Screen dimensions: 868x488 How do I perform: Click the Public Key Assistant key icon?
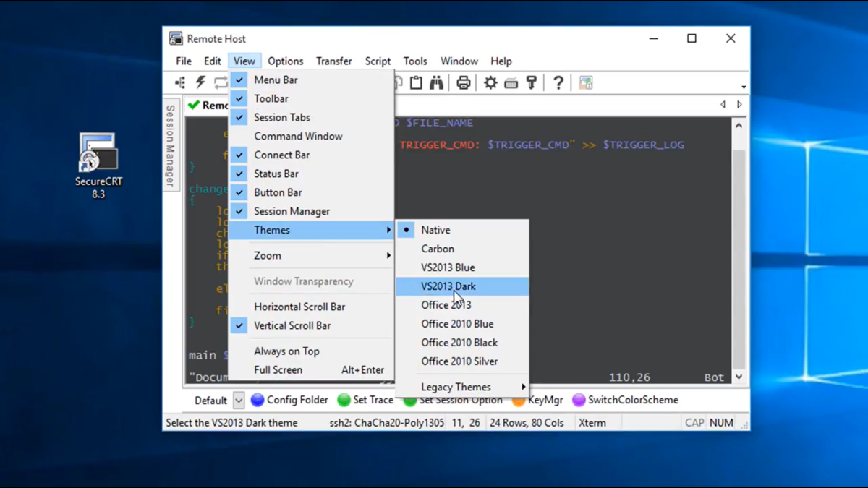[532, 83]
